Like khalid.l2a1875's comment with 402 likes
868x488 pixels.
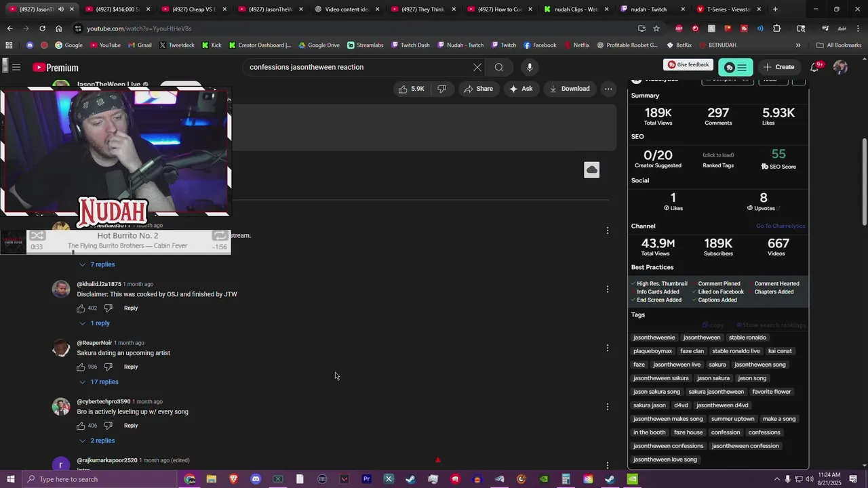click(81, 308)
